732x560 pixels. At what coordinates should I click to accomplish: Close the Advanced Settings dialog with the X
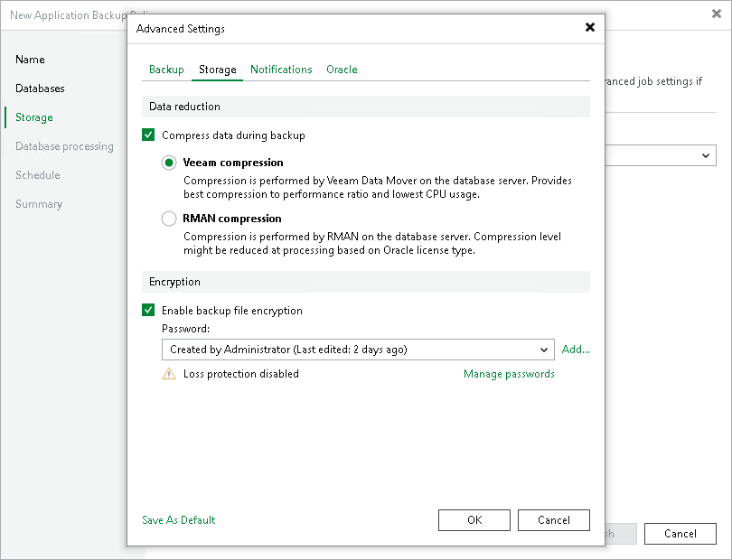(590, 27)
